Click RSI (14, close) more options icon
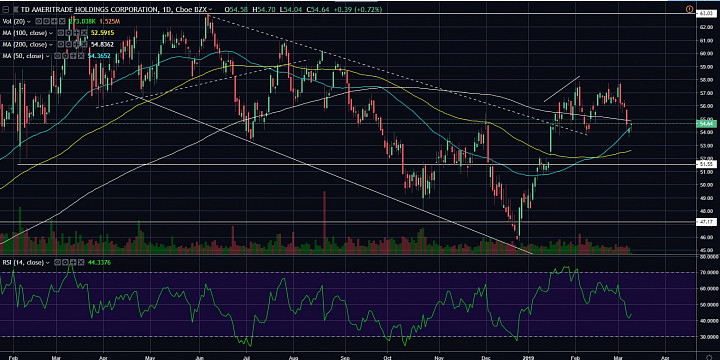Screen dimensions: 720x360 click(73, 263)
